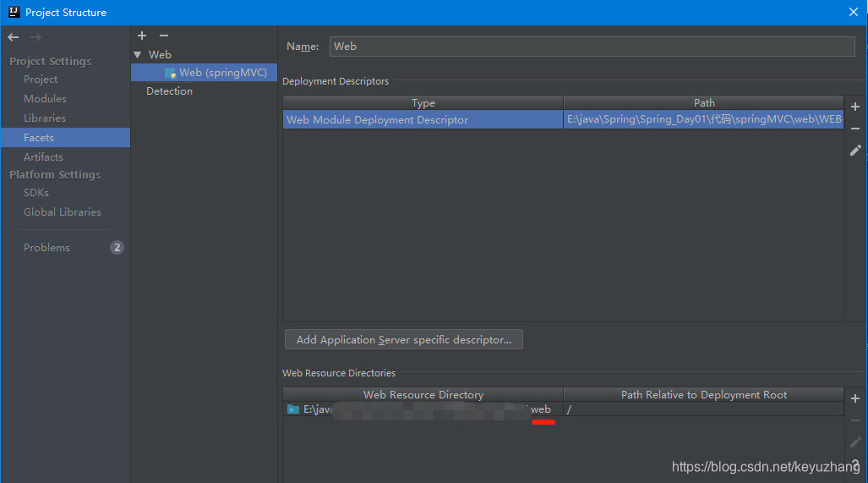Click Add Application Server specific descriptor button
Image resolution: width=868 pixels, height=483 pixels.
[403, 339]
